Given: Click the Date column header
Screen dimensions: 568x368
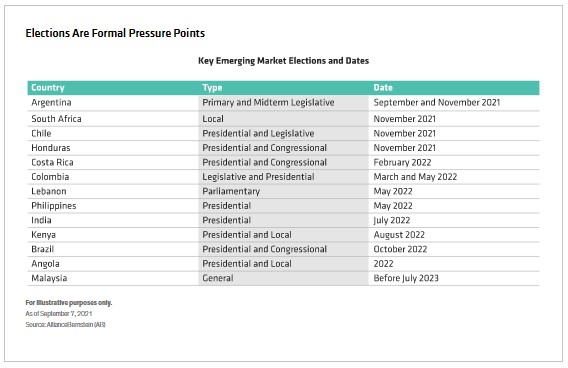Looking at the screenshot, I should tap(383, 88).
